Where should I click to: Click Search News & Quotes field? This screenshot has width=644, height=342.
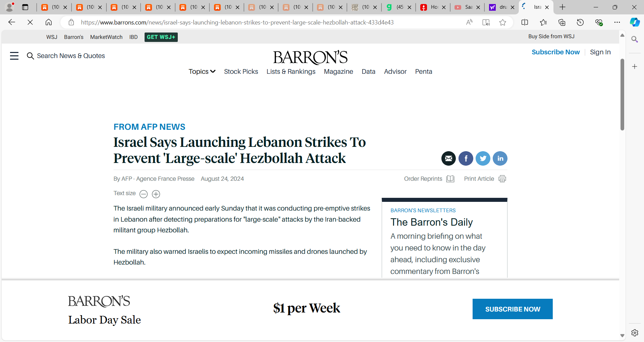(66, 56)
